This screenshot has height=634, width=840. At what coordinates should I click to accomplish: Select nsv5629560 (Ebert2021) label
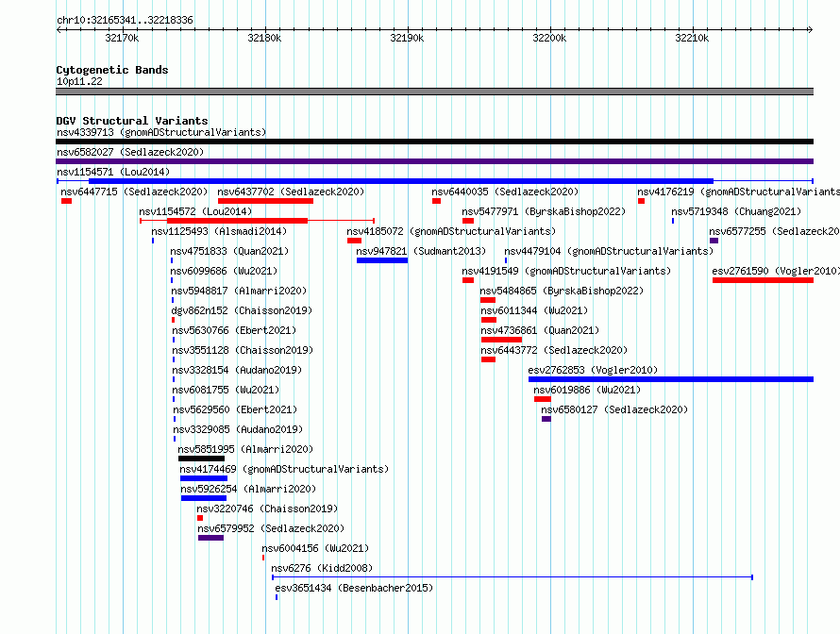pyautogui.click(x=235, y=409)
